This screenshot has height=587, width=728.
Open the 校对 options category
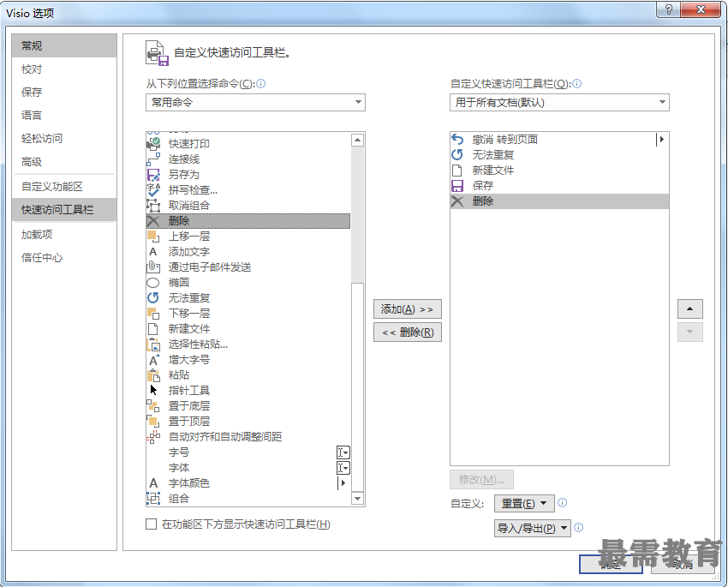(x=64, y=69)
